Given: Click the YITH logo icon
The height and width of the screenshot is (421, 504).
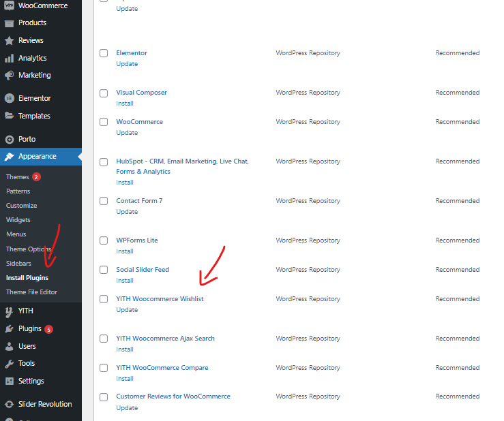Looking at the screenshot, I should point(9,311).
